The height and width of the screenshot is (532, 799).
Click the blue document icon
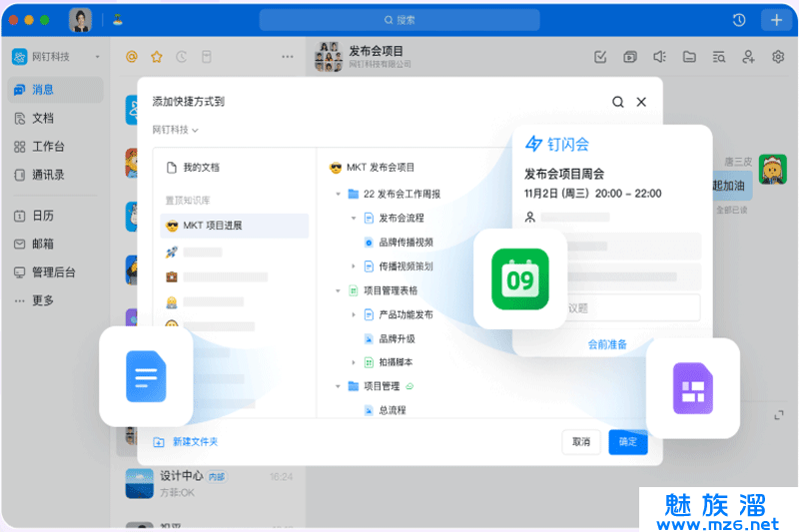tap(146, 375)
